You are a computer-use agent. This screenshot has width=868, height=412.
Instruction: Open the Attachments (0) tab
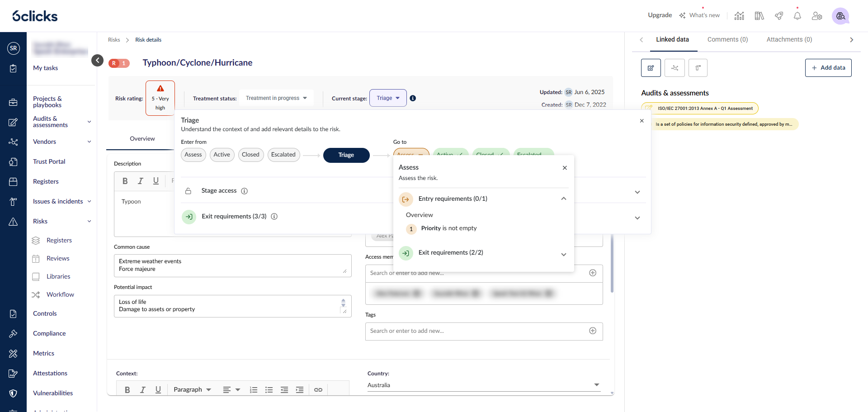[x=789, y=40]
